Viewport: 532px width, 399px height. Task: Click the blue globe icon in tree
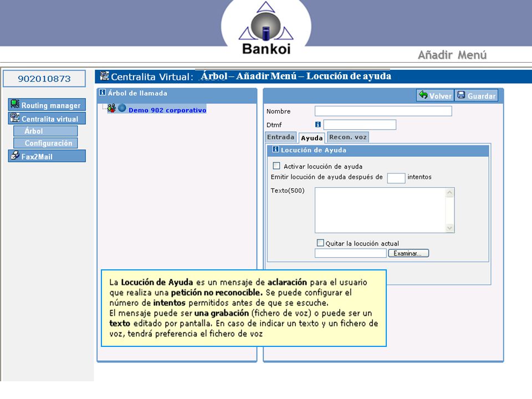(122, 108)
